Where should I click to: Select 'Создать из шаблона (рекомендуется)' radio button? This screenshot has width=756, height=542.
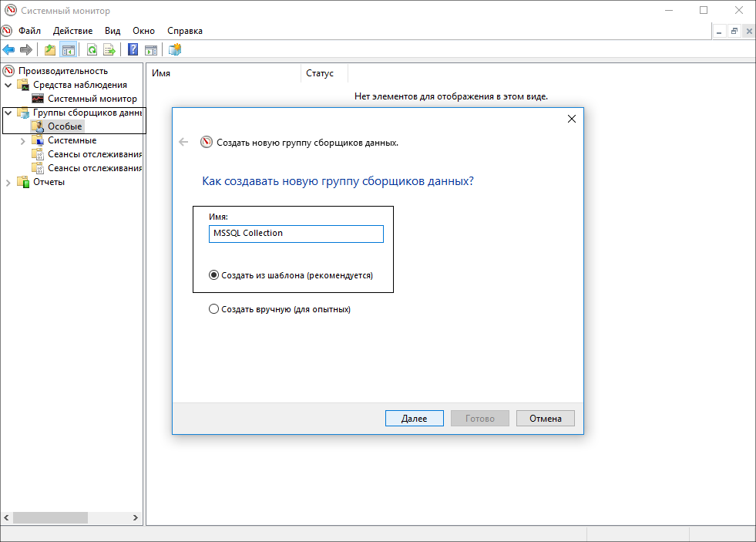214,275
